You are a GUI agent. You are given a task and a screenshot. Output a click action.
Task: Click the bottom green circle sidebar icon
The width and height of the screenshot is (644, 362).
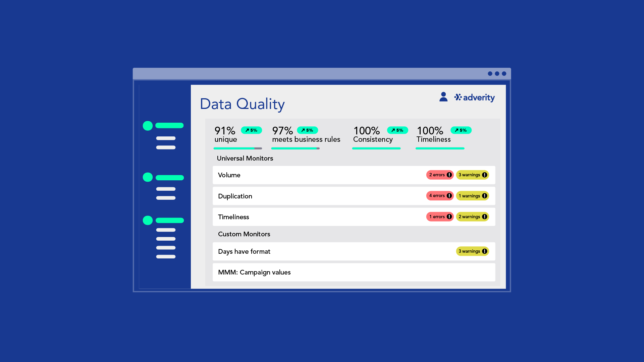[147, 220]
